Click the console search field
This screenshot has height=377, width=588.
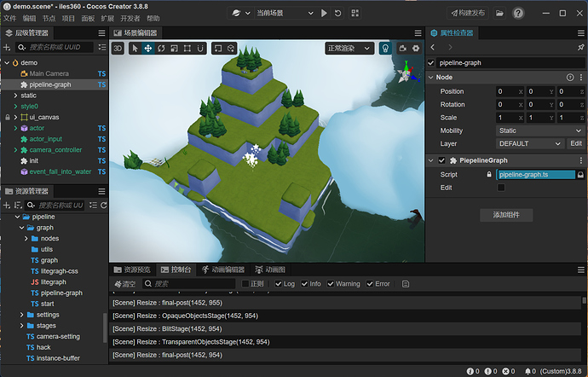tap(188, 284)
